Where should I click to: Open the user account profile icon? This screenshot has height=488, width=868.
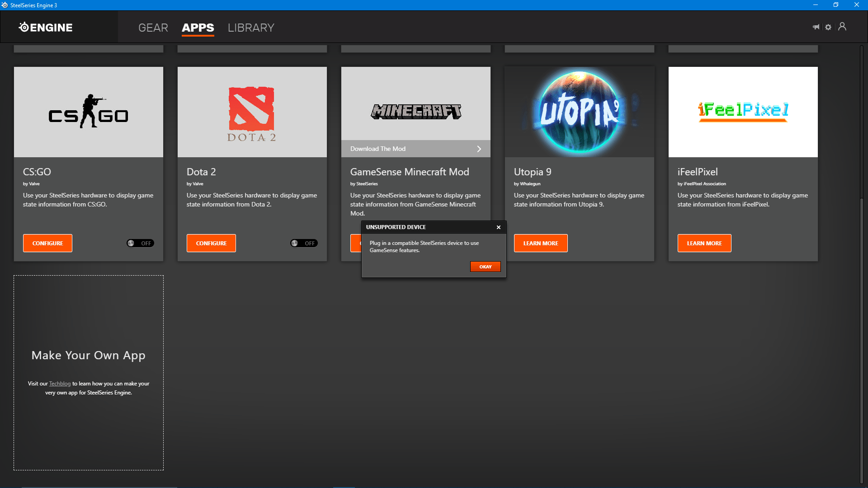click(x=842, y=27)
